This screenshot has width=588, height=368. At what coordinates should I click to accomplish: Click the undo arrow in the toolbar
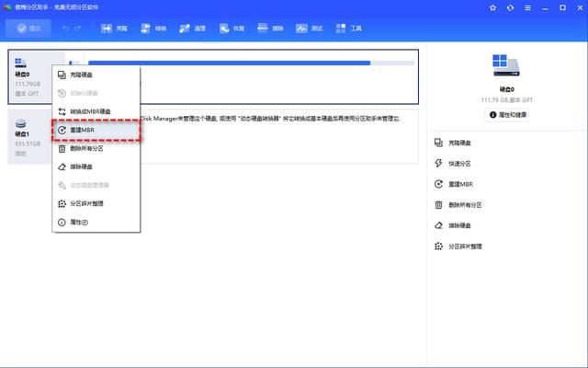click(65, 29)
